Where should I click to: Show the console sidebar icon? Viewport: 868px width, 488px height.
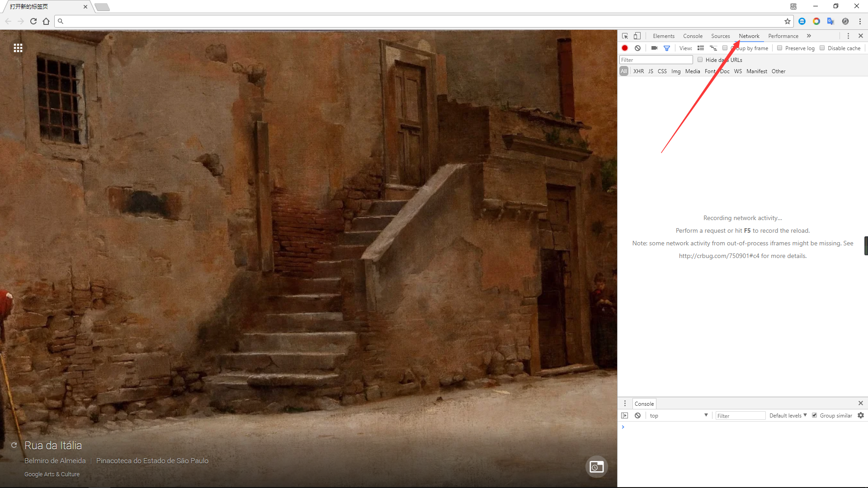[625, 415]
